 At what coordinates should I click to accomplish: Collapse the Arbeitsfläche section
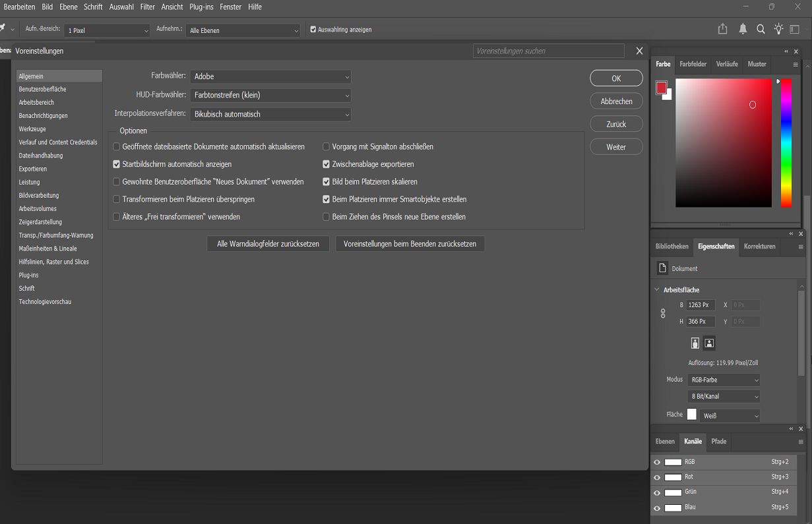pyautogui.click(x=656, y=289)
